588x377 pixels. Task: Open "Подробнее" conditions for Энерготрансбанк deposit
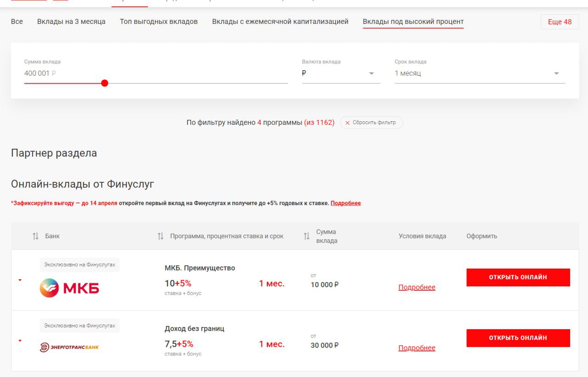[417, 348]
